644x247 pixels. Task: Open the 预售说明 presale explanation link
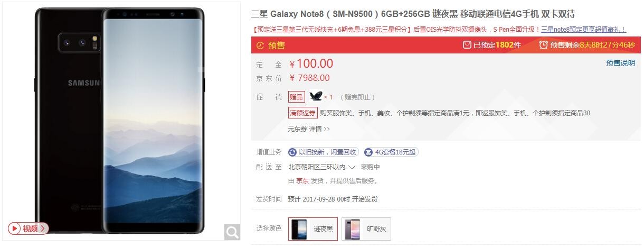[620, 63]
